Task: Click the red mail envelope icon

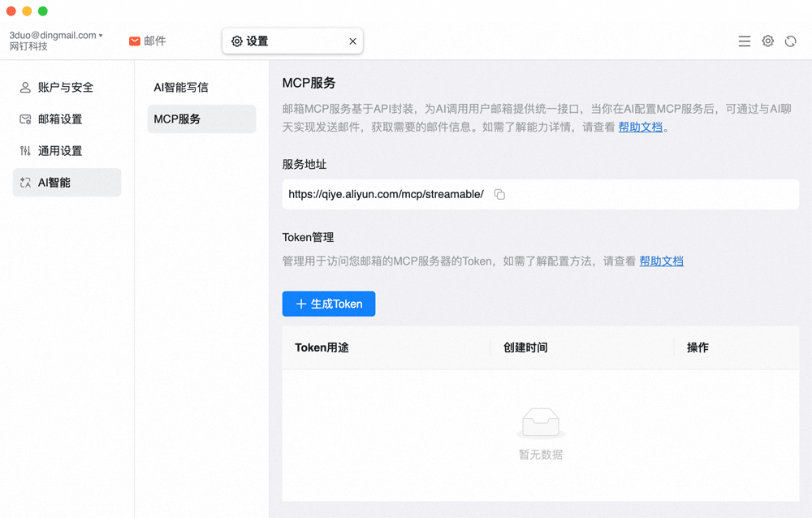Action: click(x=135, y=41)
